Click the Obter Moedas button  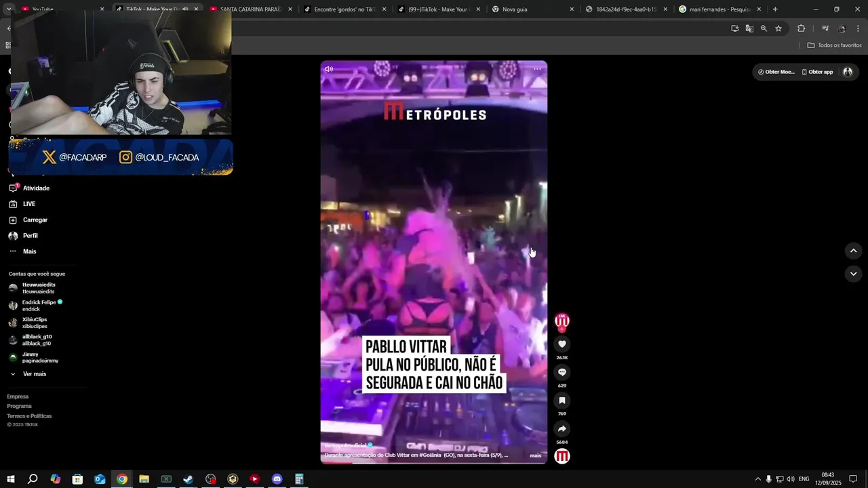tap(776, 72)
